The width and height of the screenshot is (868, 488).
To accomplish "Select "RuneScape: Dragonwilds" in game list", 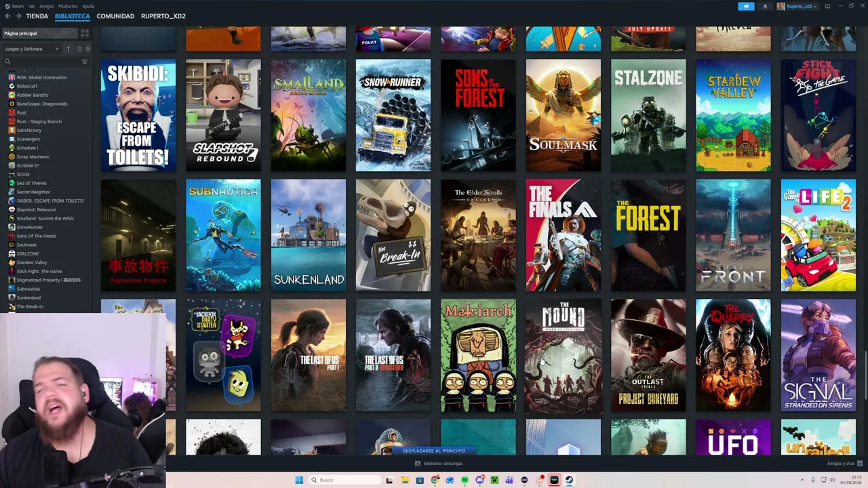I will 42,104.
